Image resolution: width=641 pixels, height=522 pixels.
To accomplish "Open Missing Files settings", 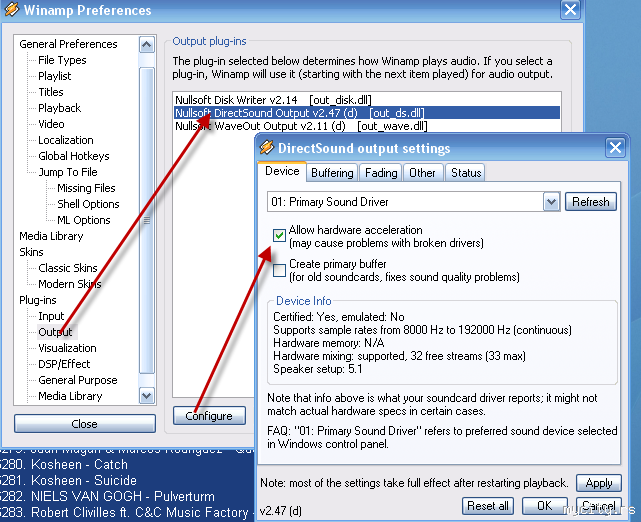I will pos(86,188).
